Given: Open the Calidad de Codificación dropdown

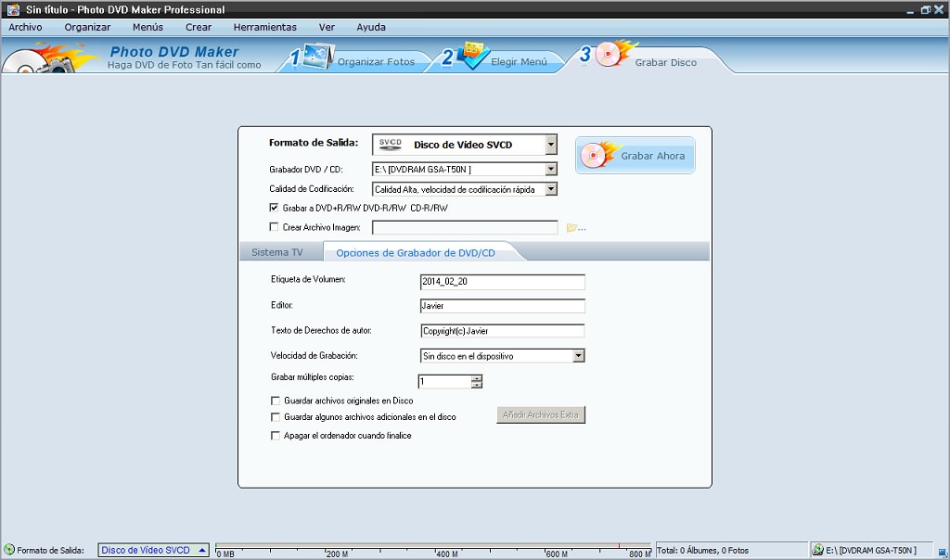Looking at the screenshot, I should [551, 189].
